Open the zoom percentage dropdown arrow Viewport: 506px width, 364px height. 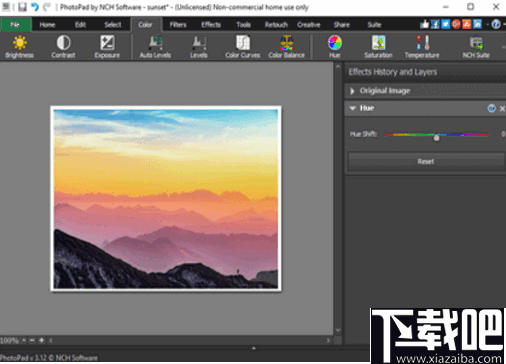click(24, 340)
